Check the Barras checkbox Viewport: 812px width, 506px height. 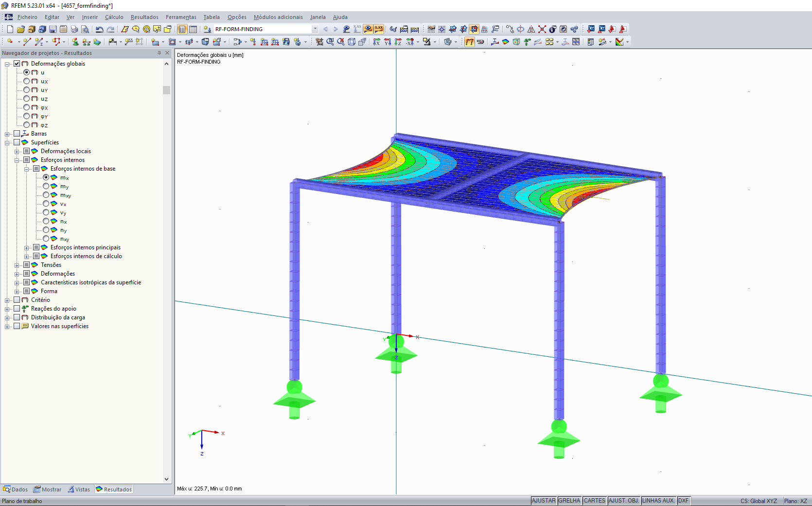[x=17, y=134]
